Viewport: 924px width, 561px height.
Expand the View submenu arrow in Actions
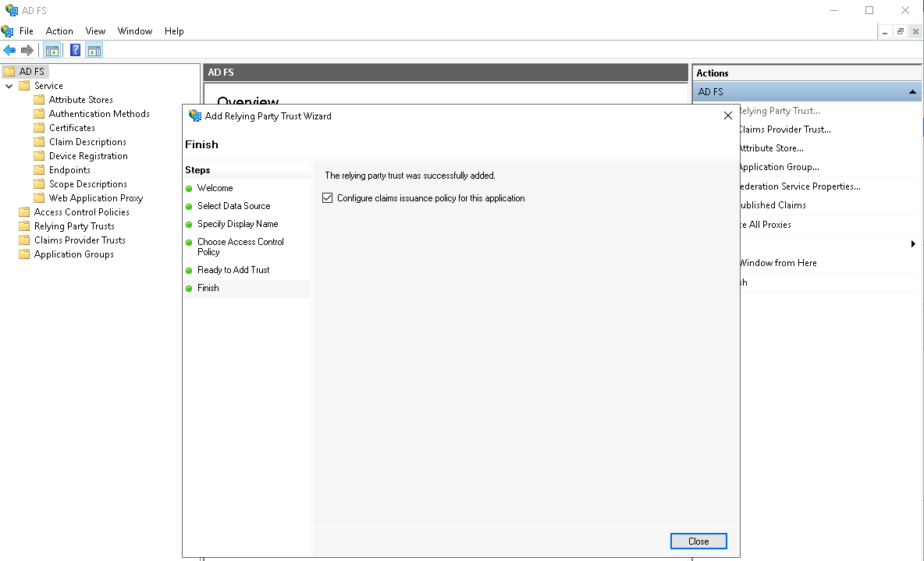[913, 244]
